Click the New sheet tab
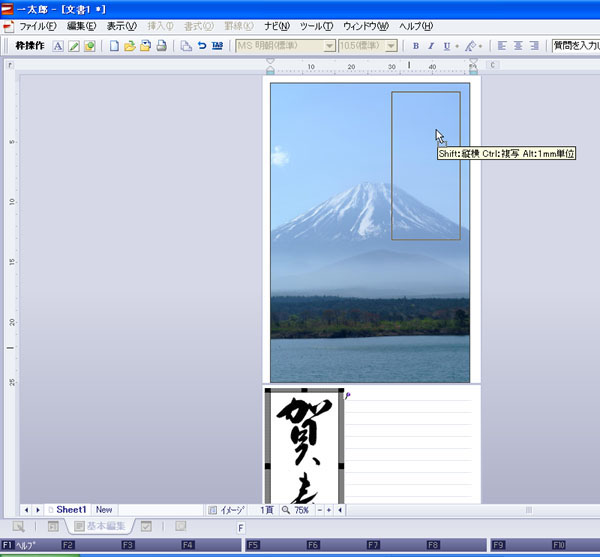Image resolution: width=600 pixels, height=557 pixels. click(x=104, y=510)
